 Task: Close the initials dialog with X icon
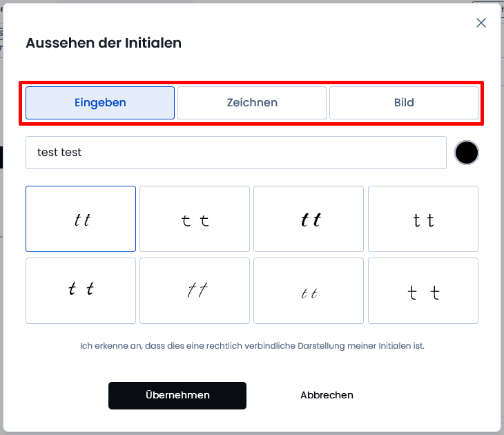pyautogui.click(x=481, y=23)
